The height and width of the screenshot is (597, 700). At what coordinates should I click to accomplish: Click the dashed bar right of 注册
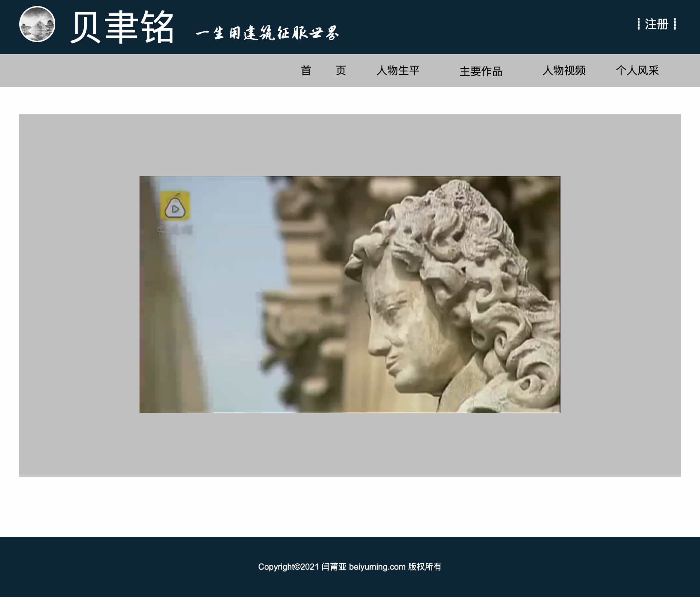coord(674,24)
